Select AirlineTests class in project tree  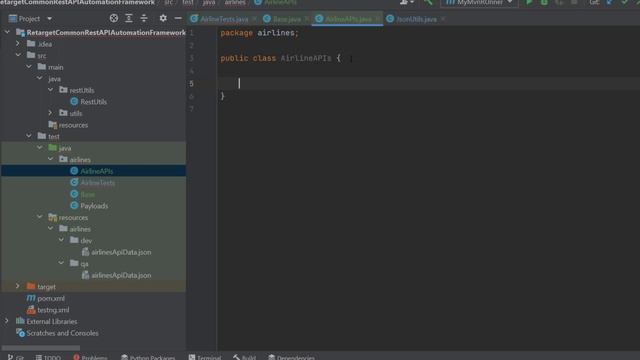(98, 182)
